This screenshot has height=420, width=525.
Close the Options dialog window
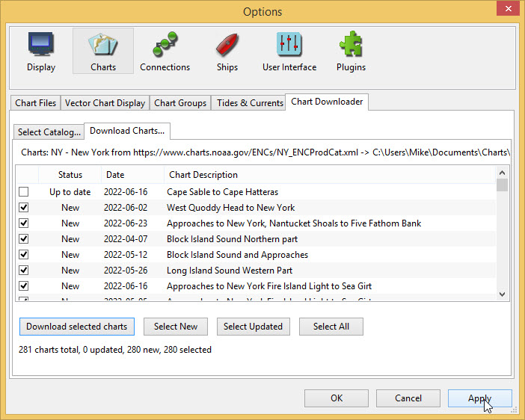pos(508,10)
